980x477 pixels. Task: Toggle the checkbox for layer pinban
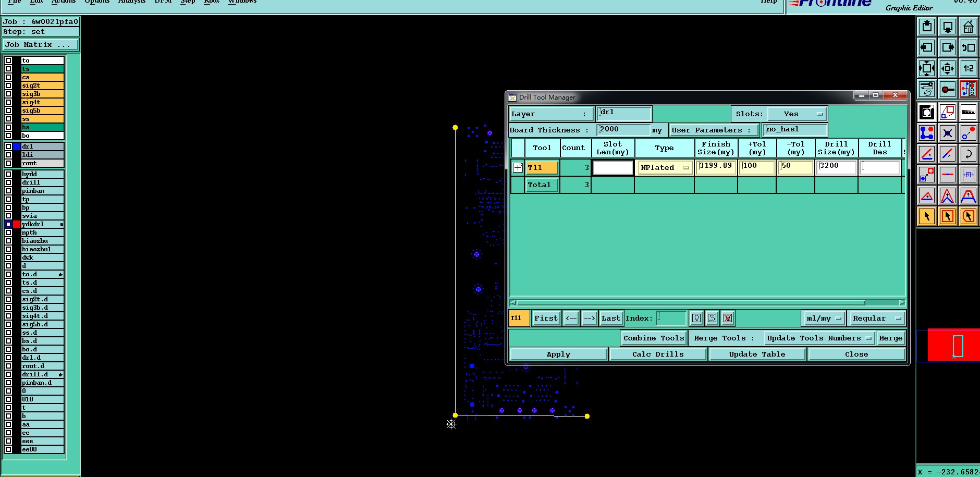(8, 191)
